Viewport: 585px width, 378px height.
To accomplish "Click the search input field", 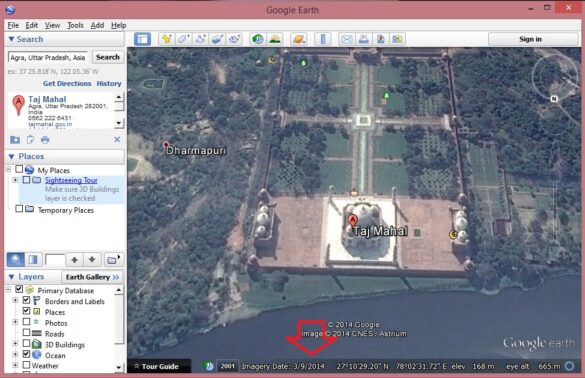I will [x=48, y=57].
